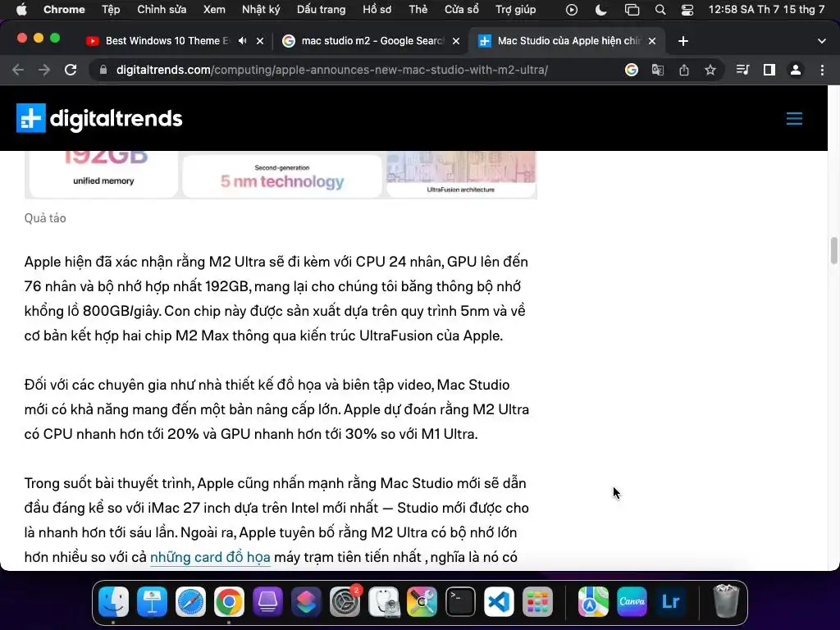This screenshot has height=630, width=840.
Task: Toggle Do Not Disturb moon icon
Action: point(601,10)
